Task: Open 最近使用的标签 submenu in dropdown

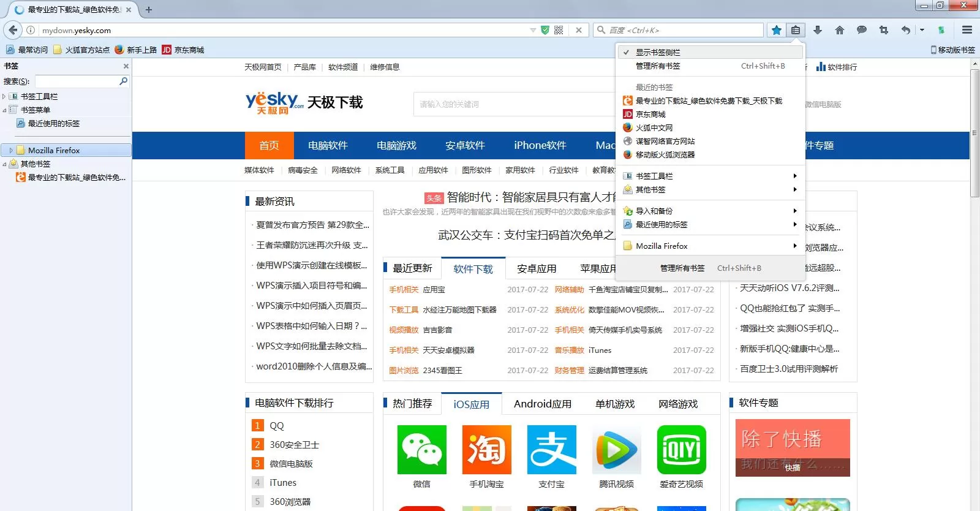Action: click(x=710, y=225)
